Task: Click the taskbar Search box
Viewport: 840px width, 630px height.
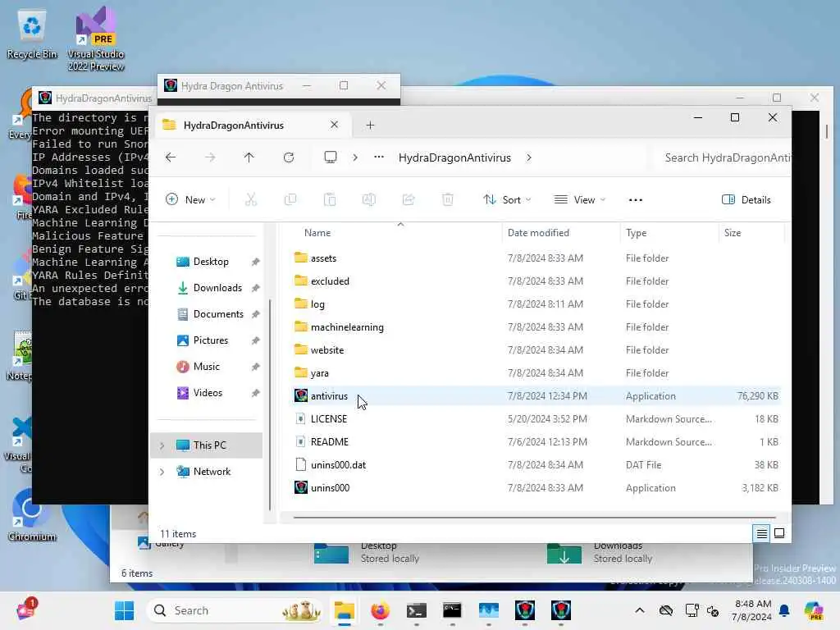Action: tap(235, 610)
